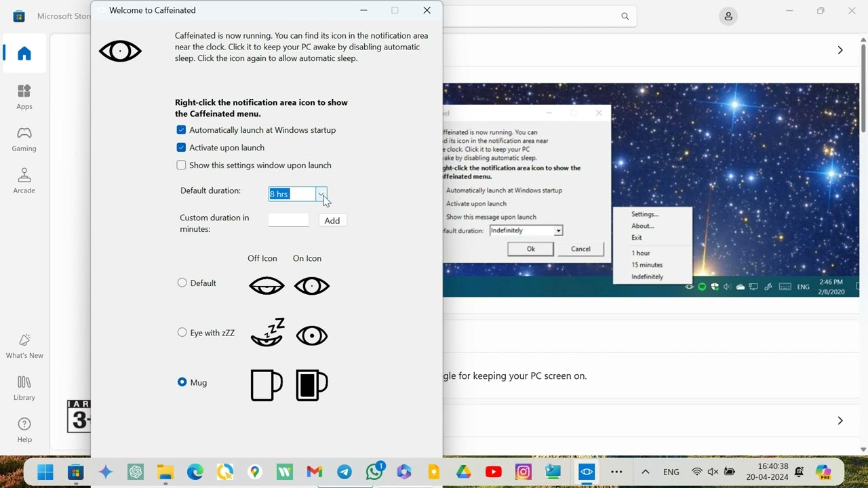This screenshot has width=868, height=488.
Task: Click the "On Icon" column heading
Action: click(307, 258)
